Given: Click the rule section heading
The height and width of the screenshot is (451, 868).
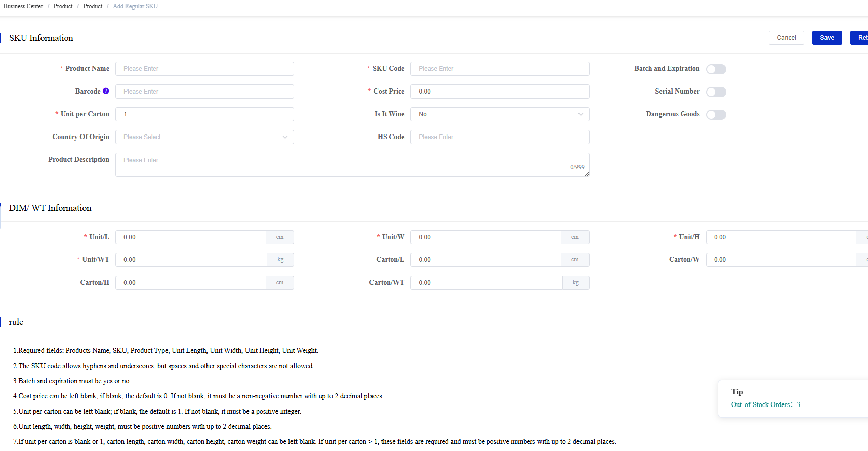Looking at the screenshot, I should (x=16, y=322).
